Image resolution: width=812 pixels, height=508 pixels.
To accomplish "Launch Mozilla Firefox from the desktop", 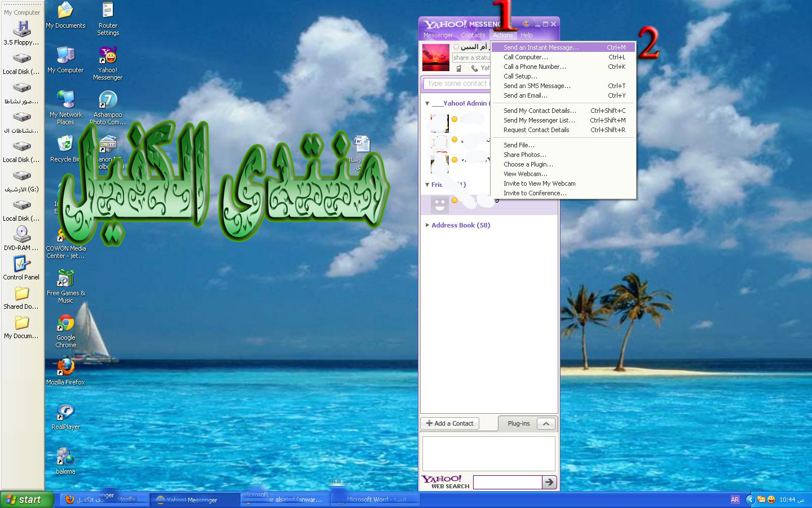I will tap(65, 367).
